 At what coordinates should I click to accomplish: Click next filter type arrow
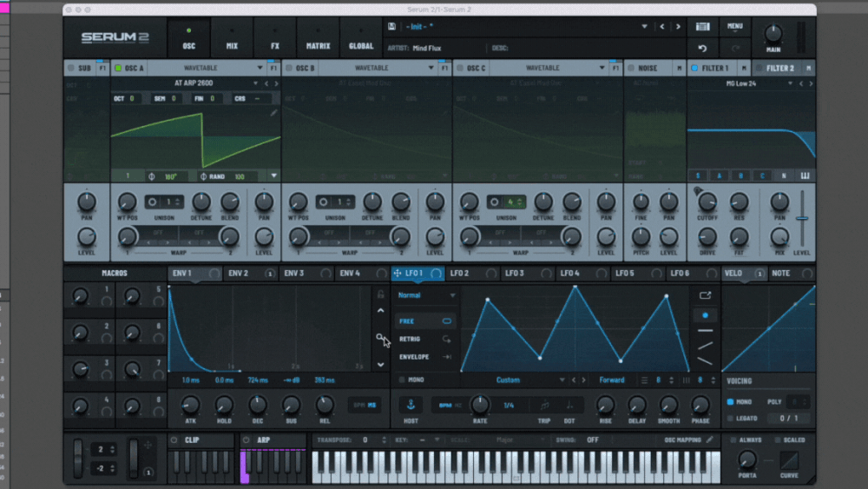click(811, 83)
